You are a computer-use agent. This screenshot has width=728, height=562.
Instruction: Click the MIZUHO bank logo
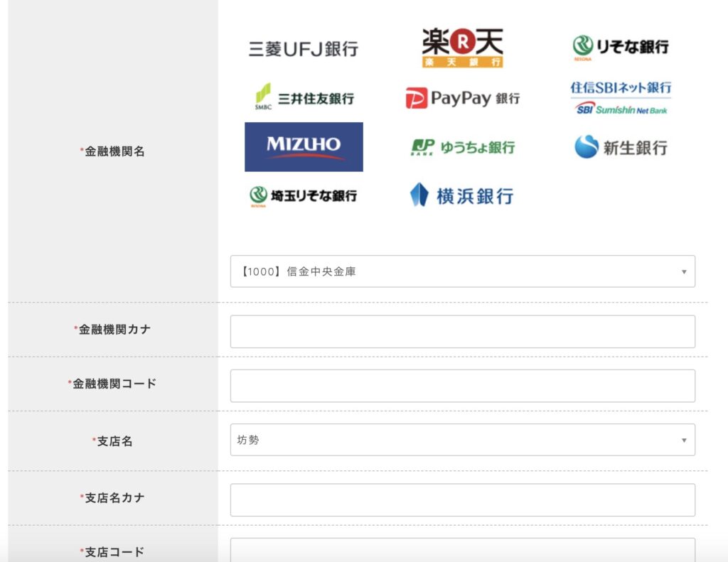tap(304, 146)
